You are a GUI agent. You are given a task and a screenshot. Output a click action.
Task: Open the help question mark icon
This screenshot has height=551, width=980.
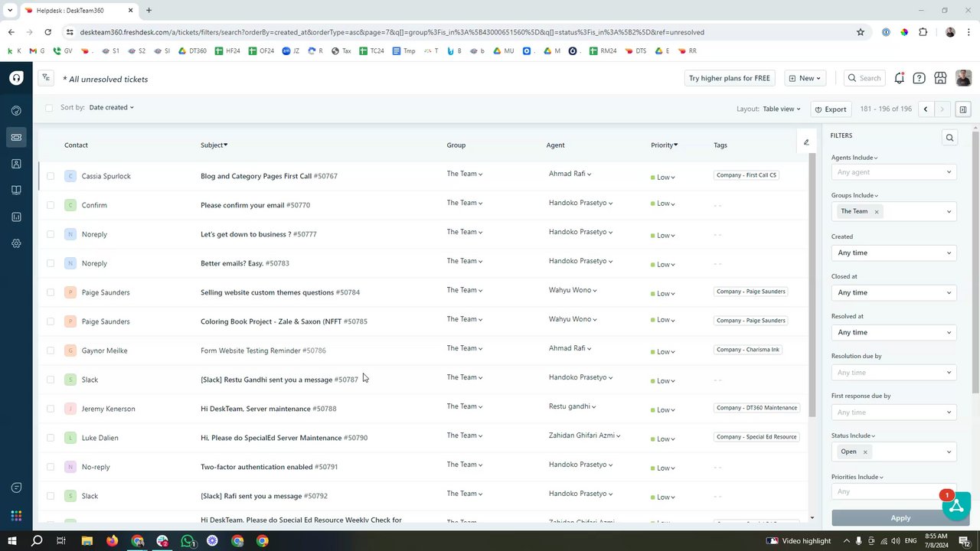click(919, 78)
